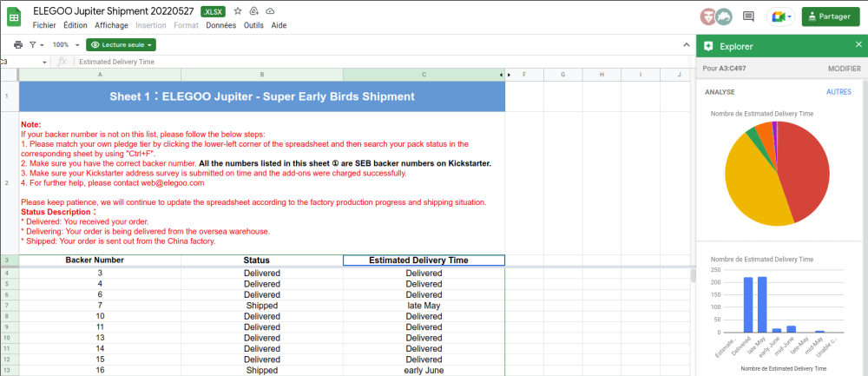Click the print icon in toolbar
Image resolution: width=868 pixels, height=376 pixels.
point(18,45)
